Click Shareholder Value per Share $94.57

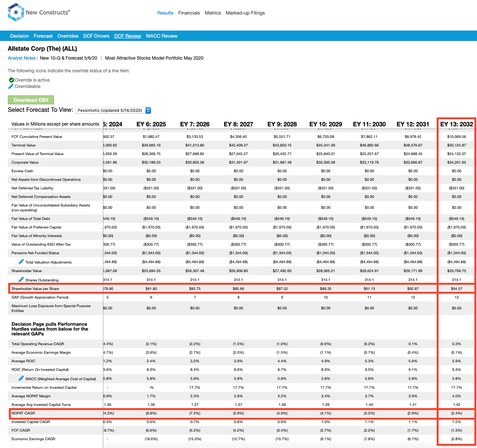pos(456,289)
